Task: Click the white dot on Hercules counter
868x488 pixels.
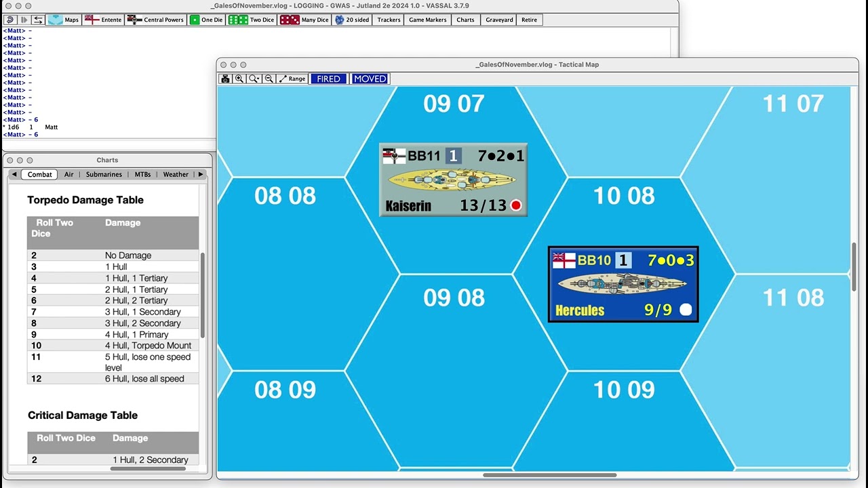Action: click(x=686, y=310)
